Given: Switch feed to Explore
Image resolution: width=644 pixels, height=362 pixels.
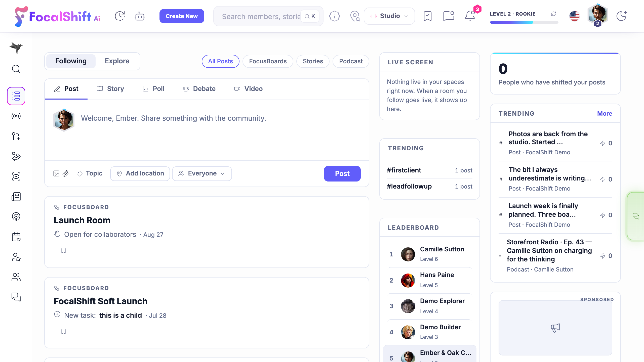Looking at the screenshot, I should click(117, 61).
